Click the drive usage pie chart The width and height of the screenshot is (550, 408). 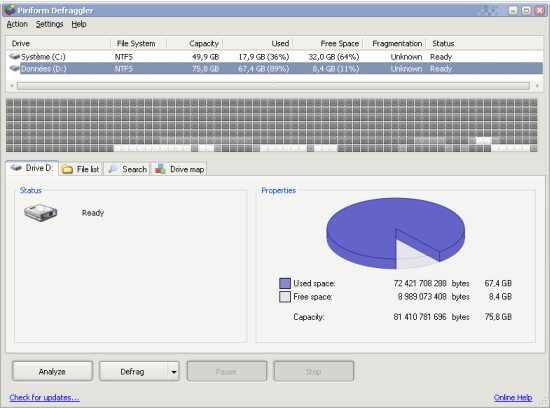395,233
